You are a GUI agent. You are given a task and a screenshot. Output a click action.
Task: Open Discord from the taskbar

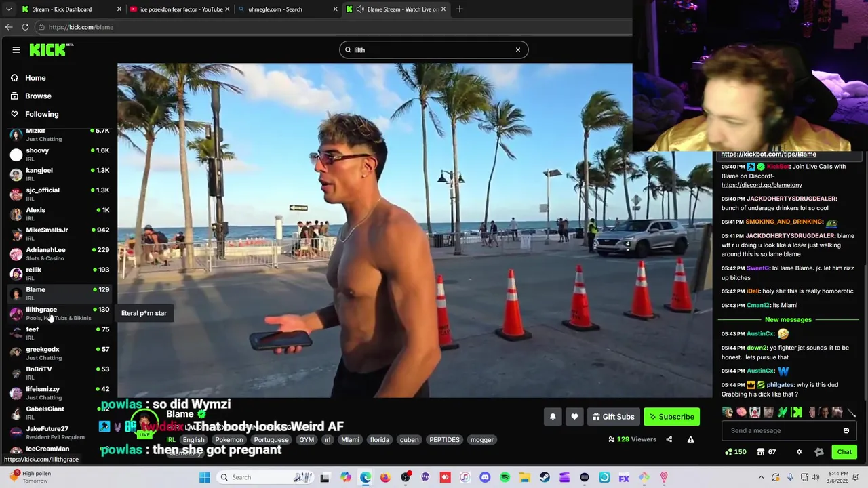click(485, 477)
